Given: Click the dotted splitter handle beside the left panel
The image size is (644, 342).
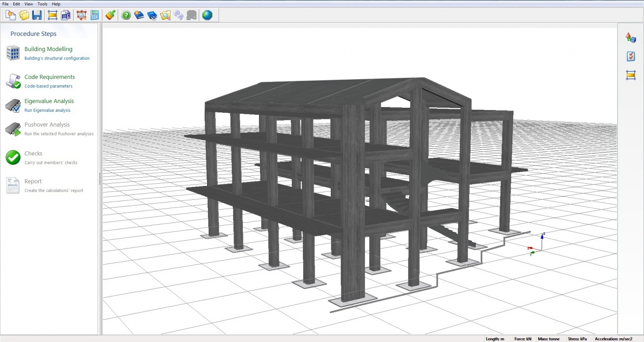Looking at the screenshot, I should (x=100, y=179).
